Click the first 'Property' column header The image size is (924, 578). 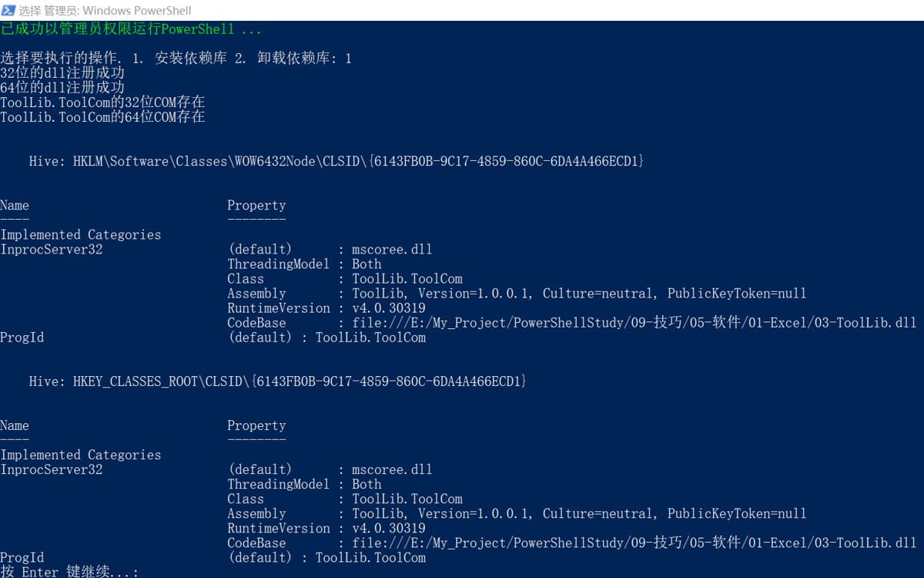256,205
